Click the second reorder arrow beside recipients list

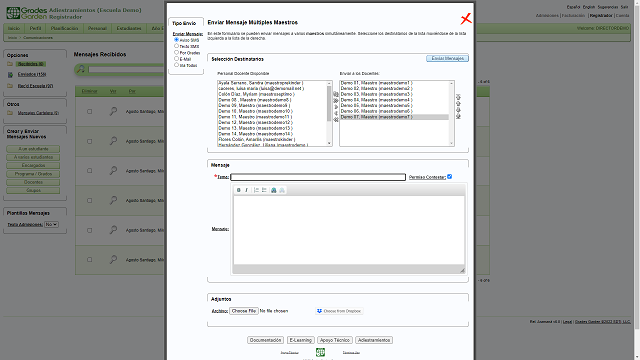pyautogui.click(x=458, y=104)
